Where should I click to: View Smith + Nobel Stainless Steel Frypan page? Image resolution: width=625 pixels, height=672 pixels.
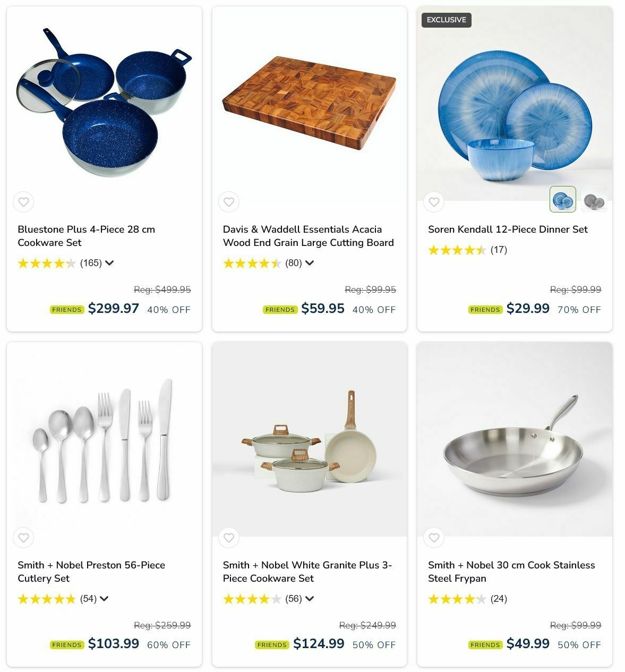(511, 572)
